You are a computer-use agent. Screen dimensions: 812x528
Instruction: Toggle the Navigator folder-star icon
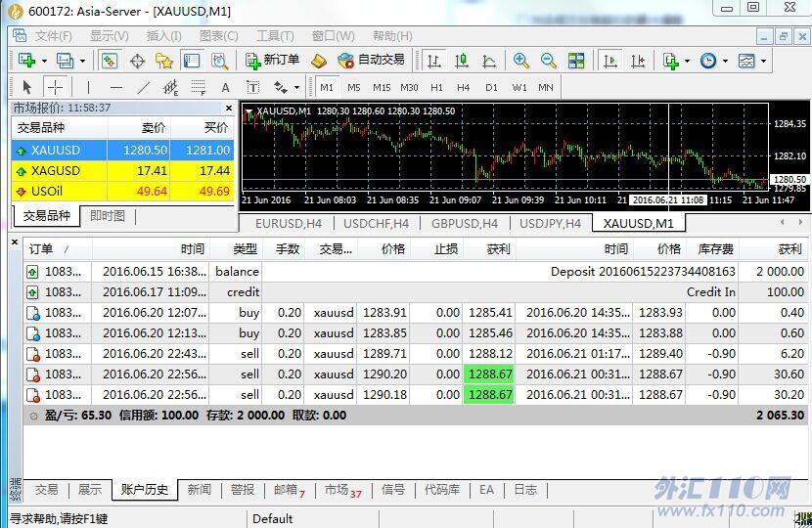[x=164, y=61]
